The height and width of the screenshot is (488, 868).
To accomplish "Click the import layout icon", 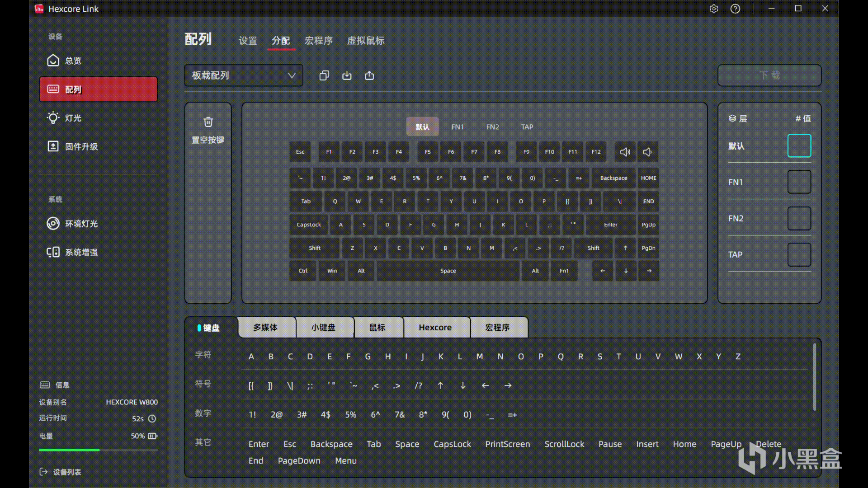I will (347, 75).
